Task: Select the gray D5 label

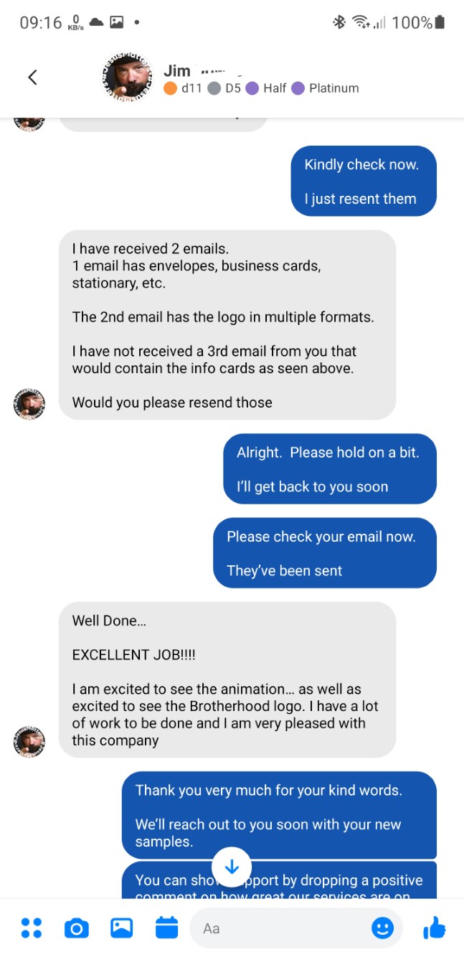Action: 224,88
